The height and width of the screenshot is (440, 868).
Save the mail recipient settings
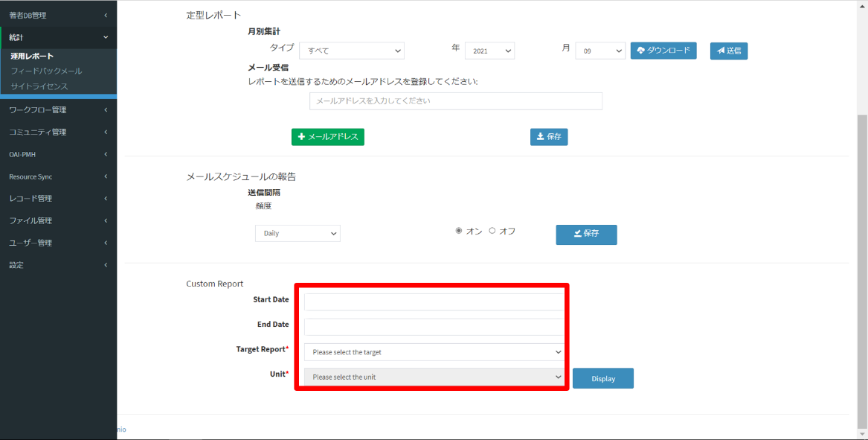(x=548, y=137)
